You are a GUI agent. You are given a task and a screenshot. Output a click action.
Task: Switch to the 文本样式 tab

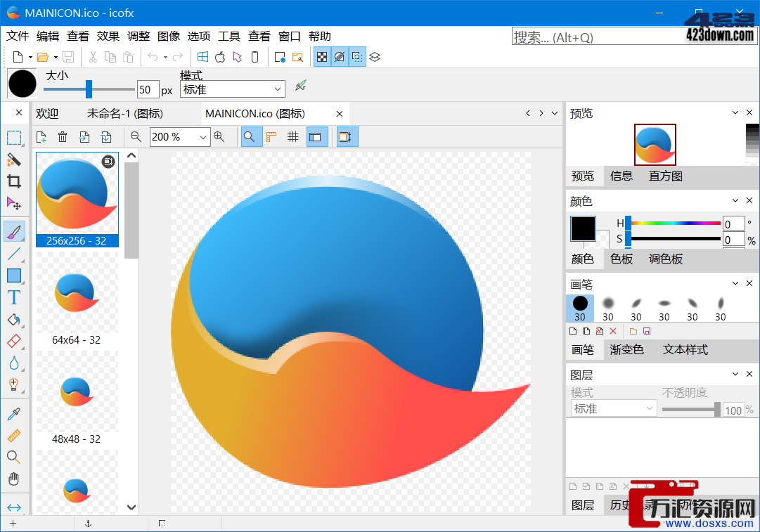(x=685, y=350)
